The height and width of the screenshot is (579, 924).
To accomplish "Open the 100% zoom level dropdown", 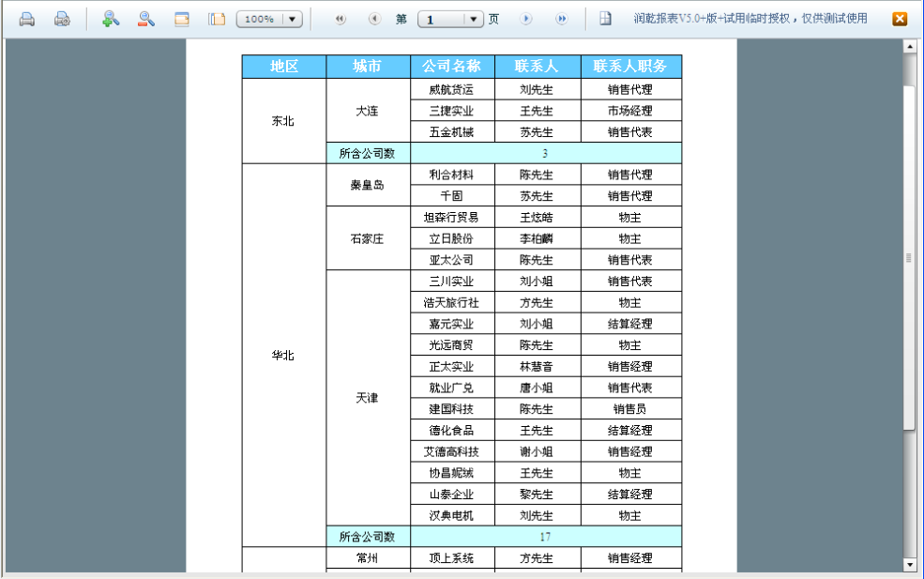I will pos(292,19).
